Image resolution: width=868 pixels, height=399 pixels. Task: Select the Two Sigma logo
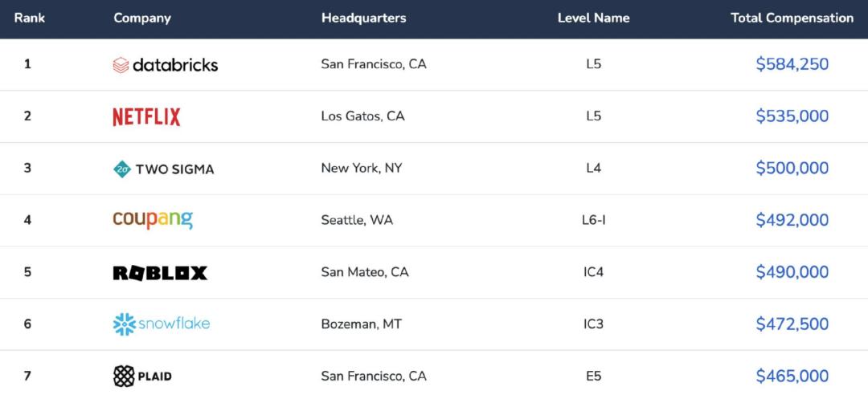tap(163, 169)
